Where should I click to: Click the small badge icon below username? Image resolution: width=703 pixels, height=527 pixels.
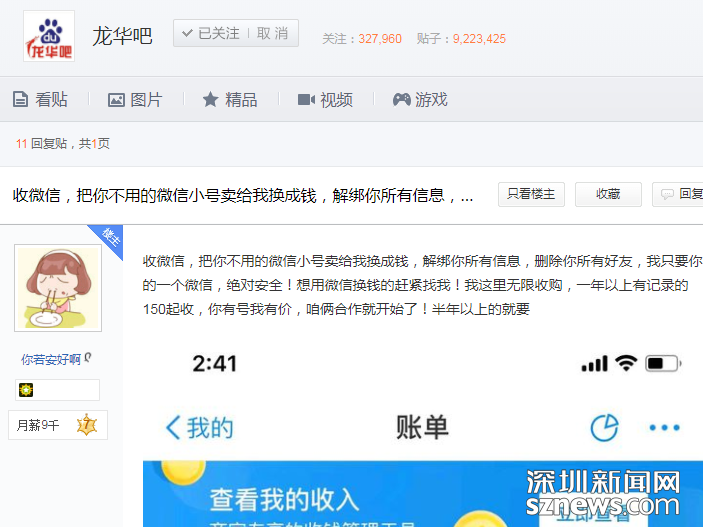tap(26, 390)
